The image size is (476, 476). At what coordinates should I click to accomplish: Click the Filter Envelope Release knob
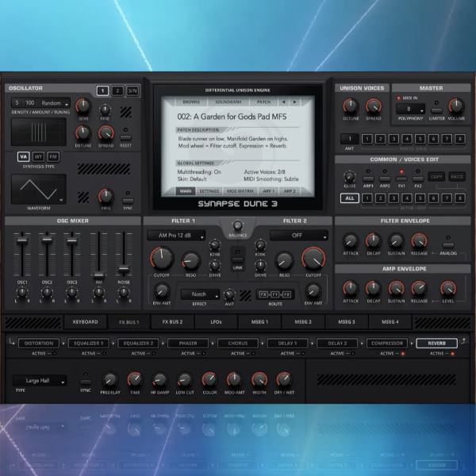point(419,241)
